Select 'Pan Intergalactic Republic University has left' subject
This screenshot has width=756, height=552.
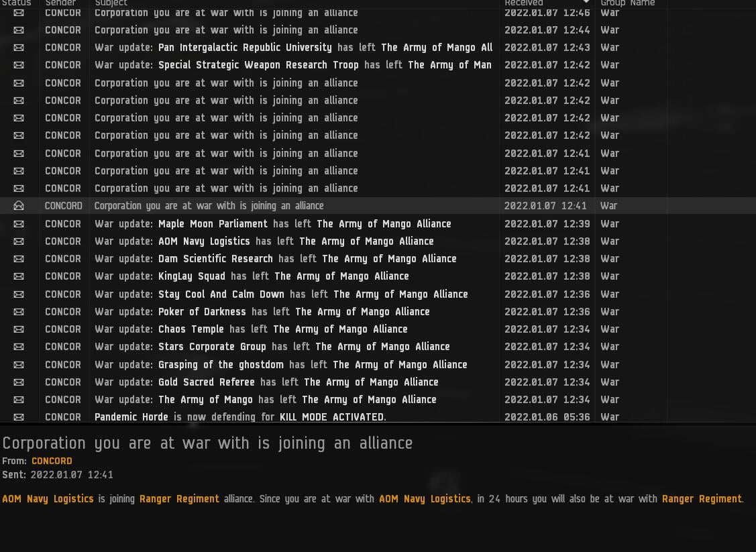click(293, 47)
